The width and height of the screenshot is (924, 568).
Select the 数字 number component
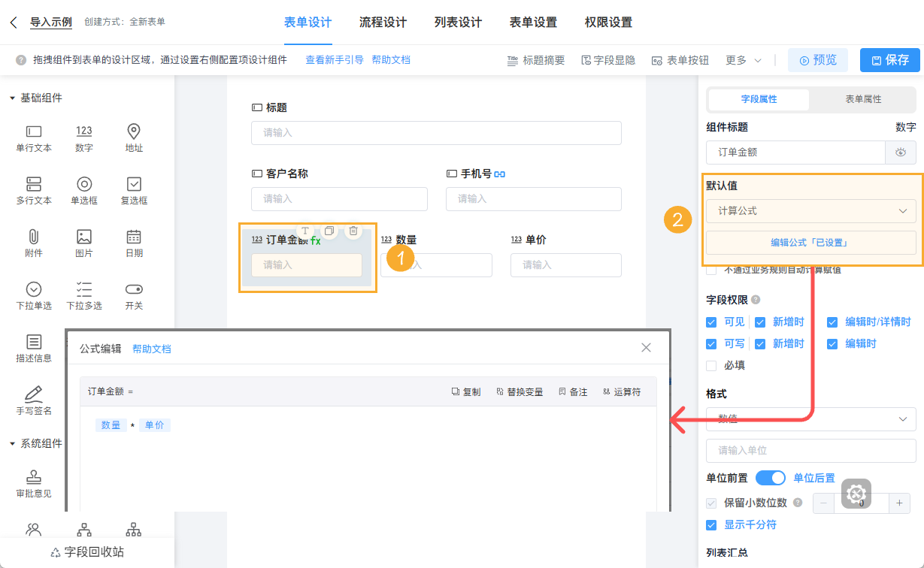point(84,137)
